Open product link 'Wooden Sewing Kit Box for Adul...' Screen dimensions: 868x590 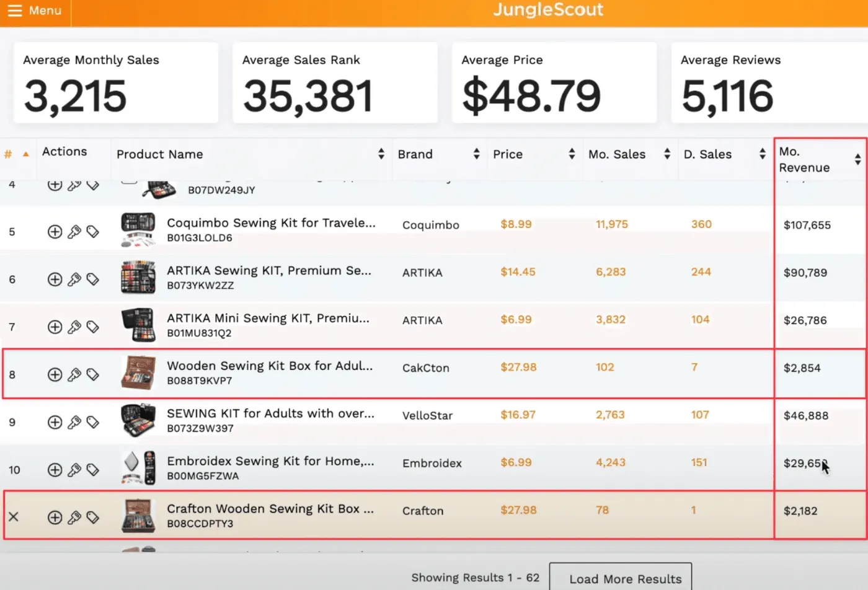click(270, 366)
